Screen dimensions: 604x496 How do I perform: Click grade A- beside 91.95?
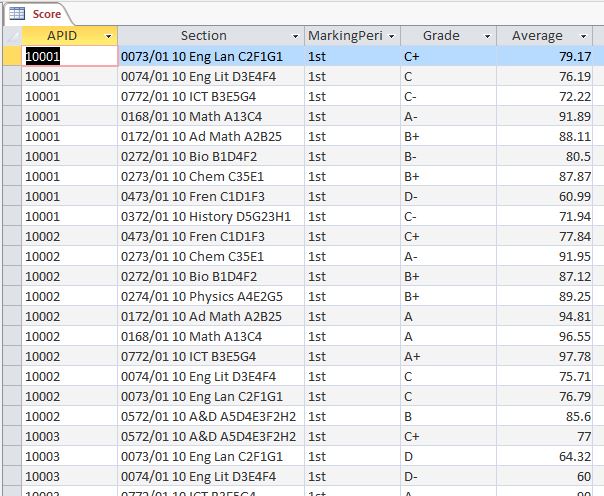click(411, 257)
